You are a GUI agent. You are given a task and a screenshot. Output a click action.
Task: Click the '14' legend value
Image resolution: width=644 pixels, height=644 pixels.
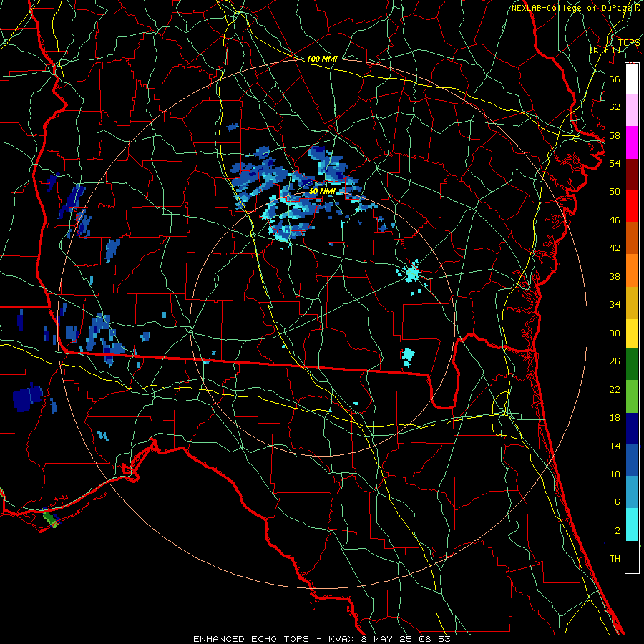tap(615, 446)
